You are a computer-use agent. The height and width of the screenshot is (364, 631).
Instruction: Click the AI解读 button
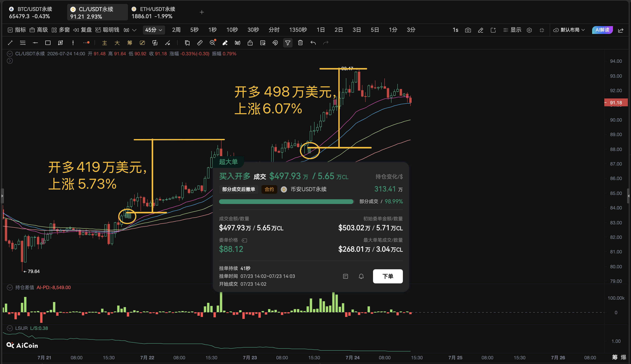coord(602,30)
